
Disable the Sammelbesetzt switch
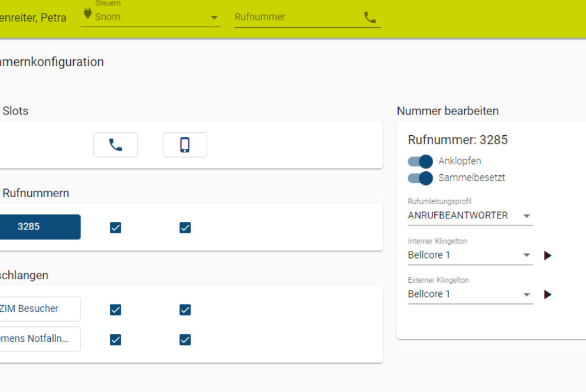[x=420, y=178]
